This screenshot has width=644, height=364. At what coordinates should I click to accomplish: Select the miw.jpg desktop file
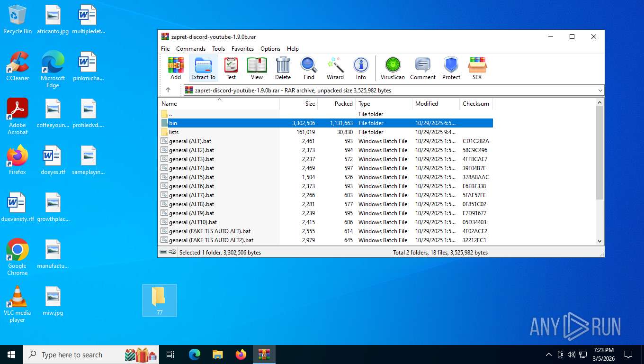tap(53, 301)
